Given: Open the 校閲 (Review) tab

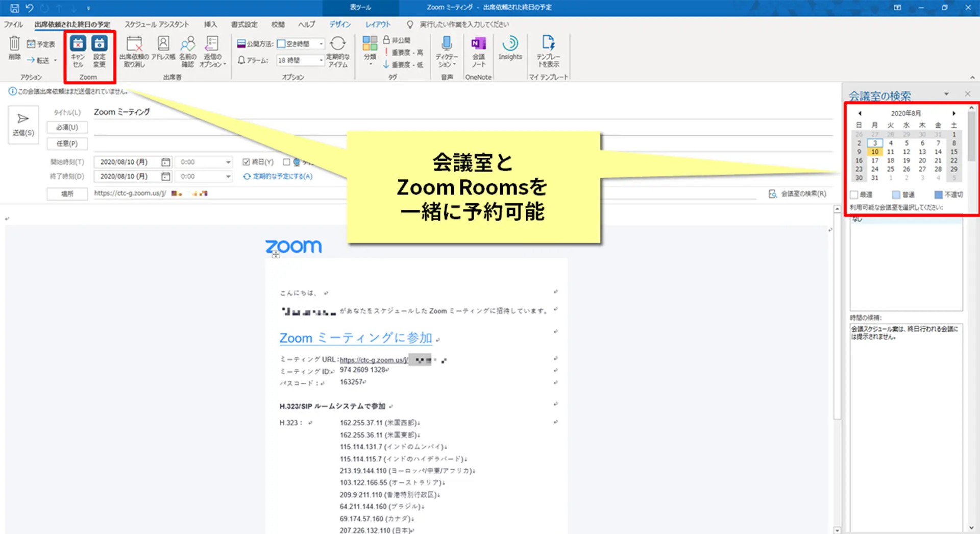Looking at the screenshot, I should tap(278, 25).
